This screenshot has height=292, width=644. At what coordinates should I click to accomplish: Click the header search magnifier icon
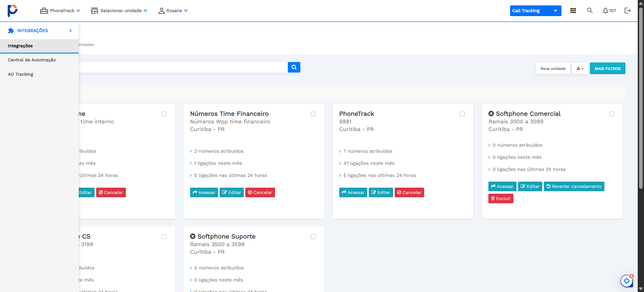click(x=590, y=11)
